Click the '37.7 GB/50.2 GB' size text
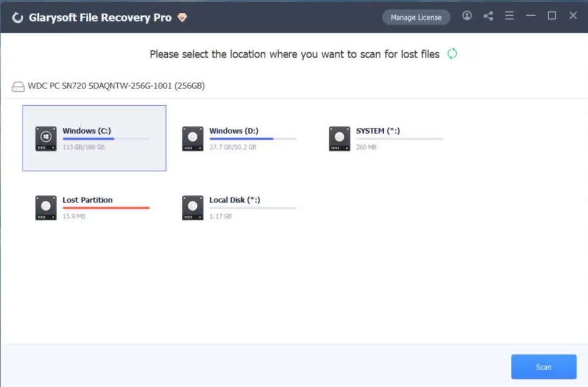Viewport: 588px width, 387px height. [233, 147]
